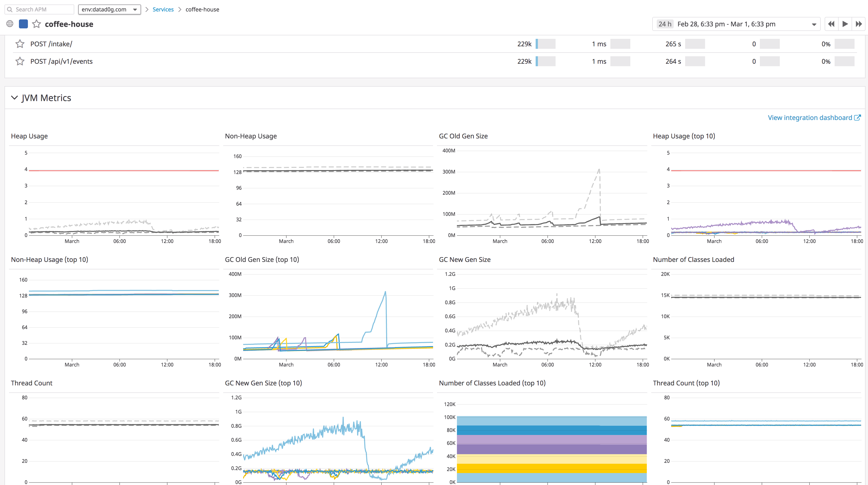Click the GC Old Gen Size spike peak

pos(599,170)
